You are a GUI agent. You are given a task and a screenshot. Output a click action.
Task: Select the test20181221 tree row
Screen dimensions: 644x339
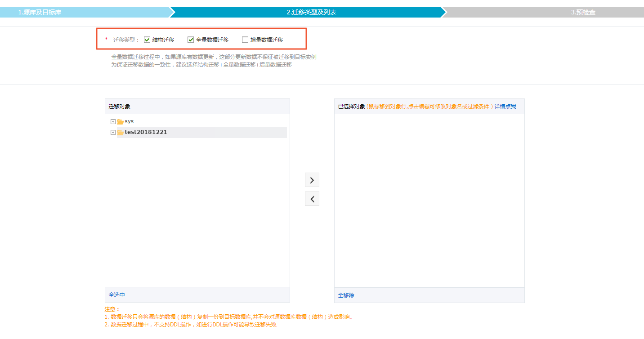coord(201,132)
